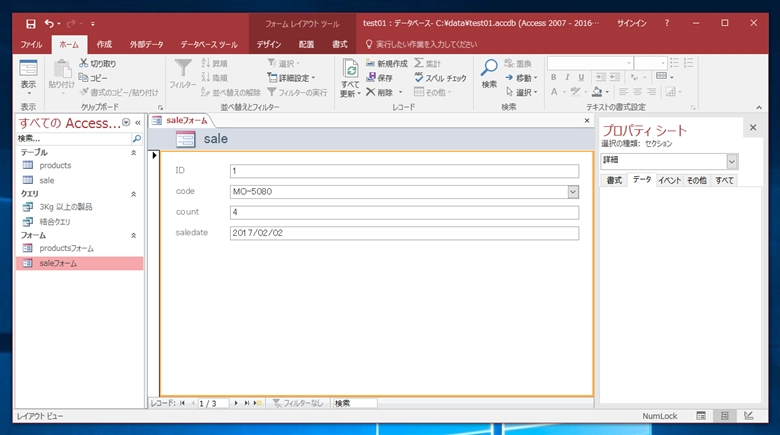The height and width of the screenshot is (435, 780).
Task: Switch to 書式 tab in property sheet
Action: pos(614,180)
